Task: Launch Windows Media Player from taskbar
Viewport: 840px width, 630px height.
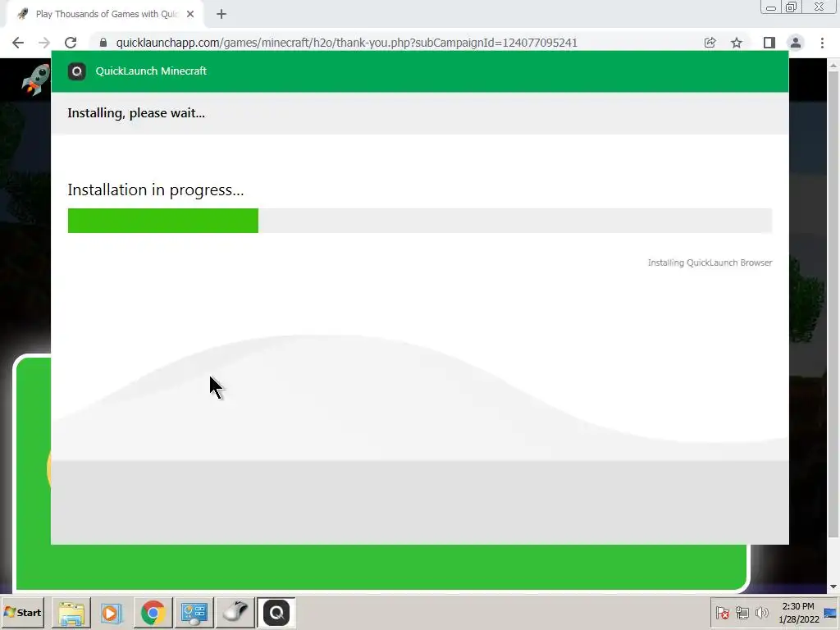Action: pyautogui.click(x=111, y=612)
